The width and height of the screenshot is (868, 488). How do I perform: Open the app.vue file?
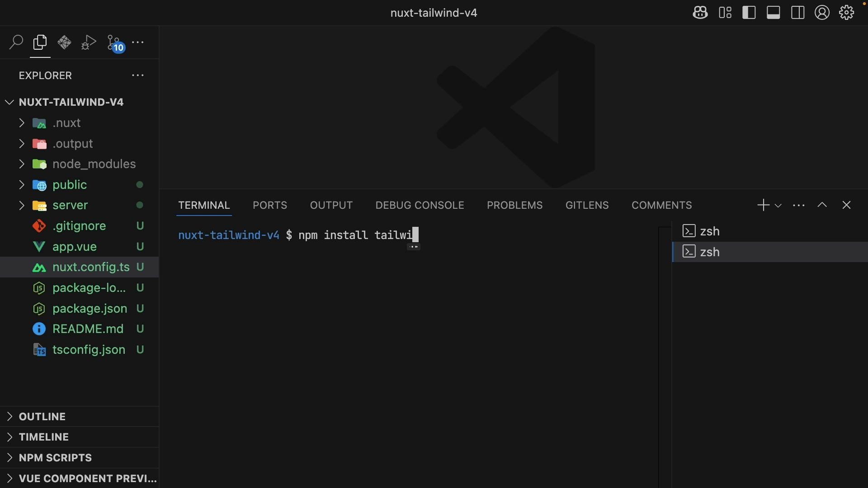click(x=79, y=247)
